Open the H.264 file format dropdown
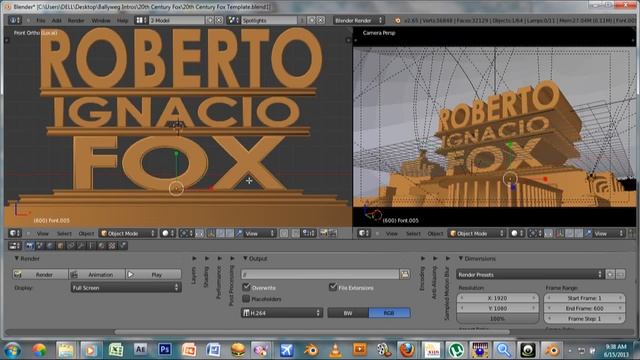Image resolution: width=640 pixels, height=360 pixels. coord(281,313)
